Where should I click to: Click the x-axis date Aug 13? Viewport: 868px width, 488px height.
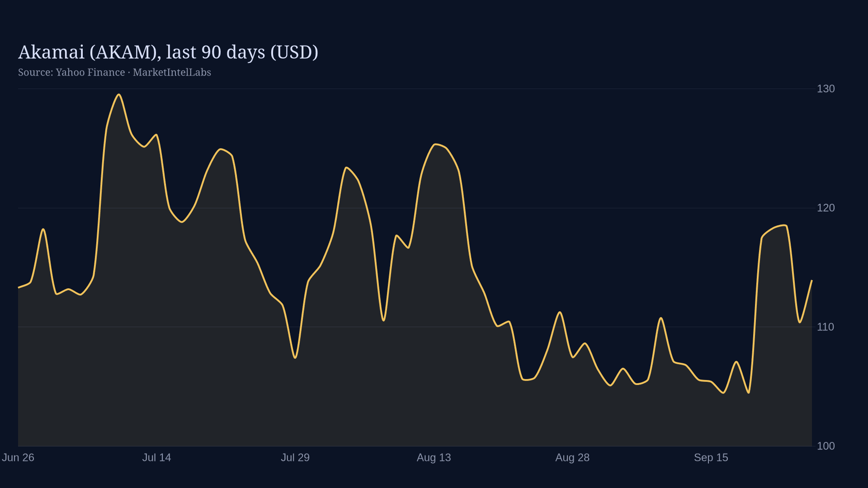tap(434, 458)
